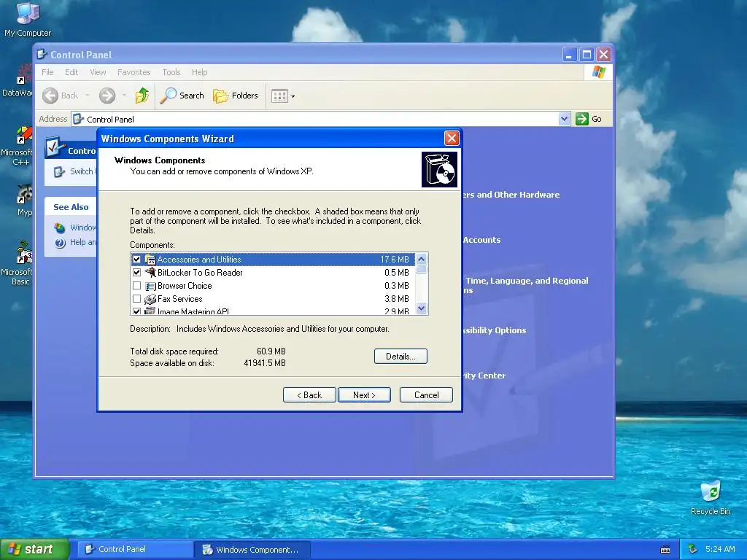Select the Fax Services row text
Viewport: 747px width, 560px height.
(x=179, y=299)
